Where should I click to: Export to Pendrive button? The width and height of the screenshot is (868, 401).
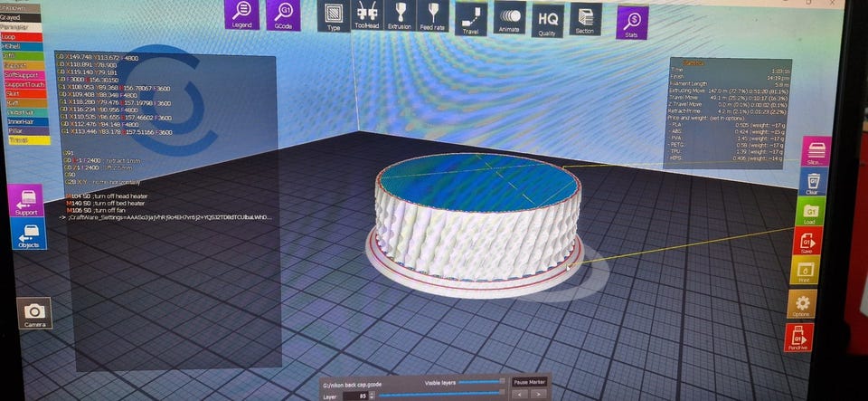pyautogui.click(x=798, y=338)
